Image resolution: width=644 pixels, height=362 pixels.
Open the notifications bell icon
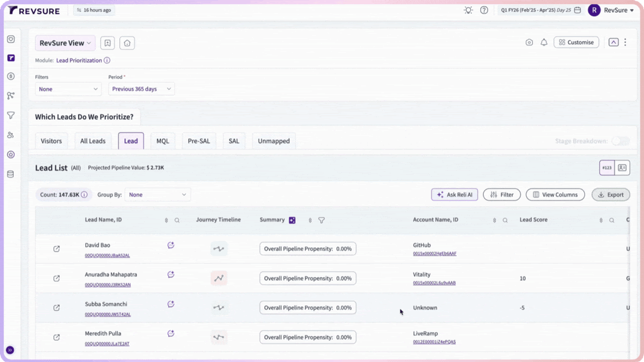(544, 42)
